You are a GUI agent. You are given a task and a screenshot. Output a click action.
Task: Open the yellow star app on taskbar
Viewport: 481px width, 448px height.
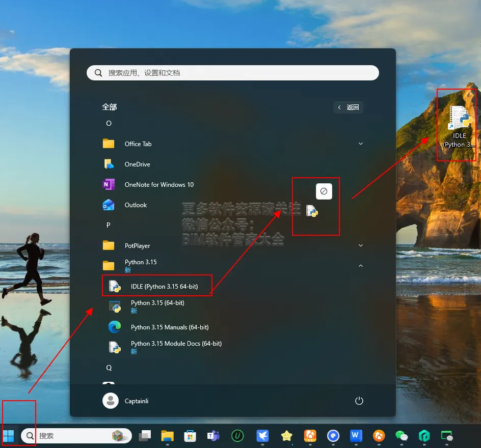pyautogui.click(x=286, y=436)
